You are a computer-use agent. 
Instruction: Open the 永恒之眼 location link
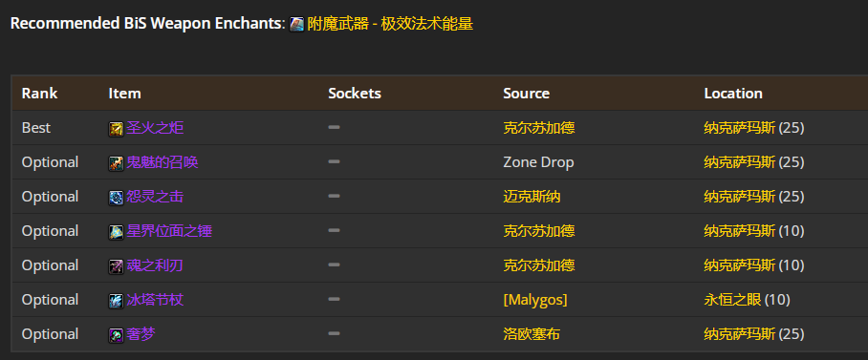click(732, 300)
